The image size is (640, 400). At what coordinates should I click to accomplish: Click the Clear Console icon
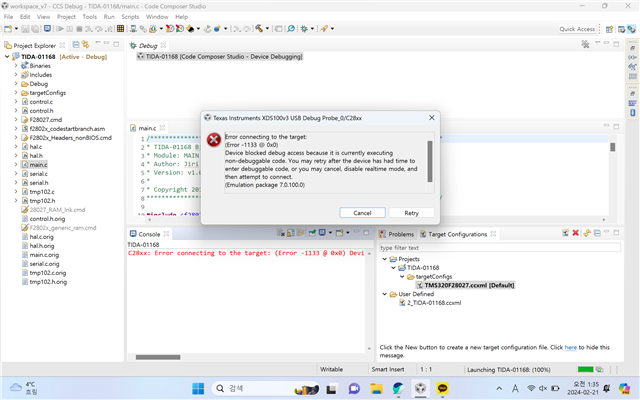coord(281,233)
